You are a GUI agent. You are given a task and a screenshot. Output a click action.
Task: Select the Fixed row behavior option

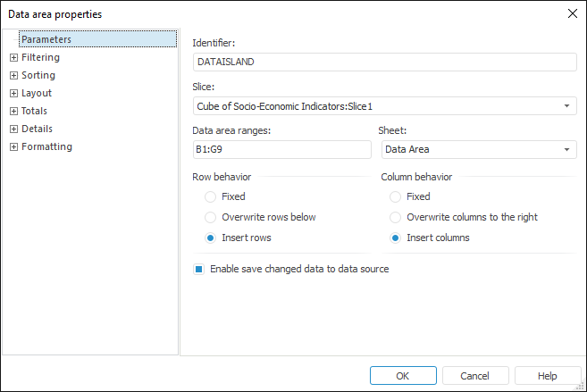pos(210,196)
